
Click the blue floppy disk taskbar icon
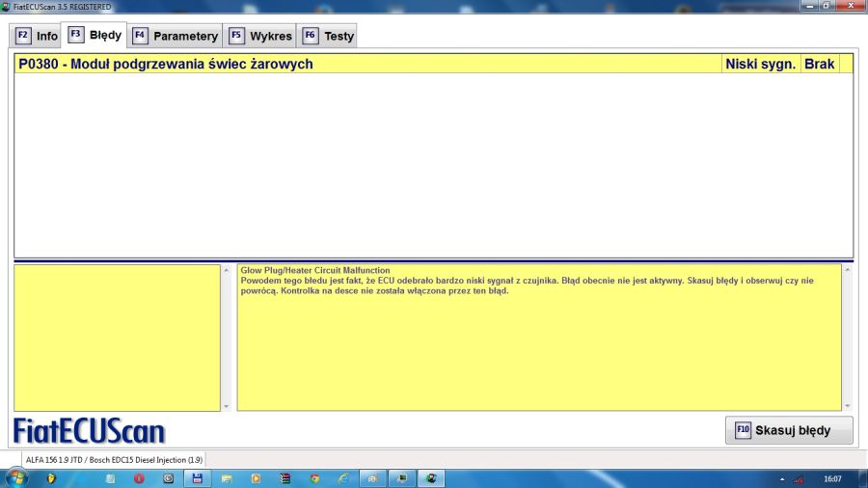[197, 478]
